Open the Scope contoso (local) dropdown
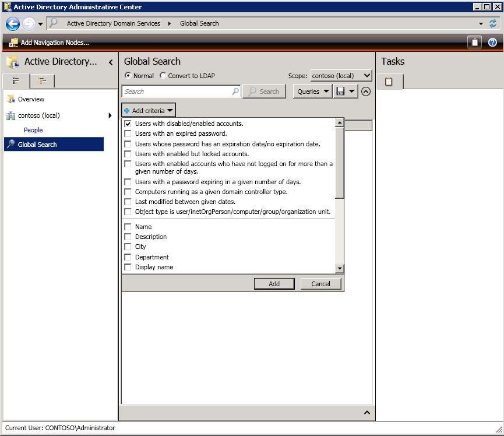 tap(341, 76)
